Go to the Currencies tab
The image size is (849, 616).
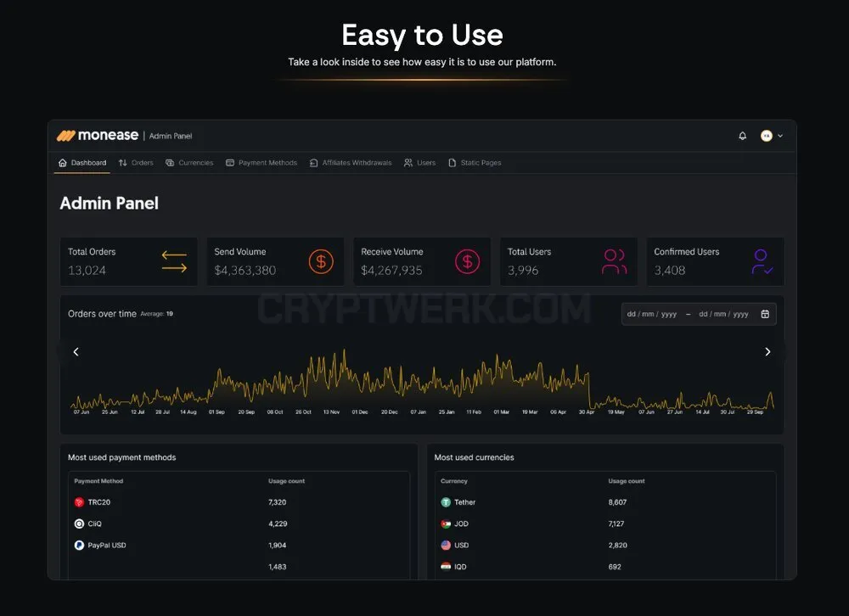pyautogui.click(x=189, y=162)
